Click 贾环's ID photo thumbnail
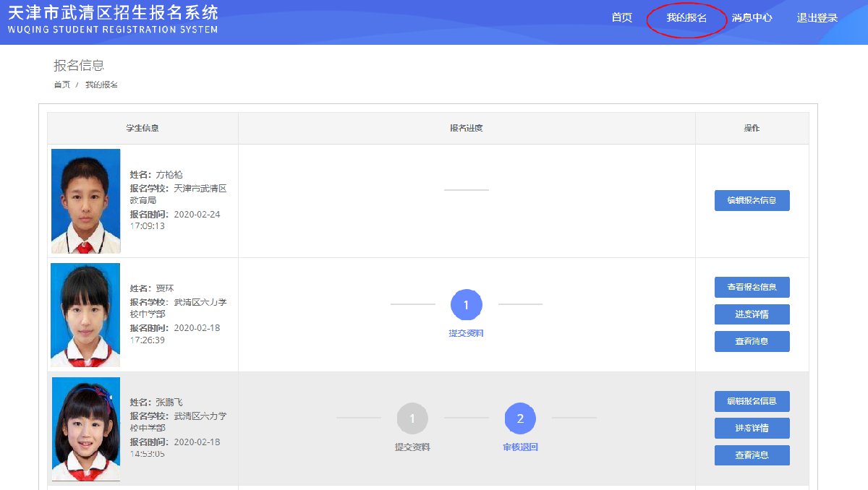 [85, 314]
